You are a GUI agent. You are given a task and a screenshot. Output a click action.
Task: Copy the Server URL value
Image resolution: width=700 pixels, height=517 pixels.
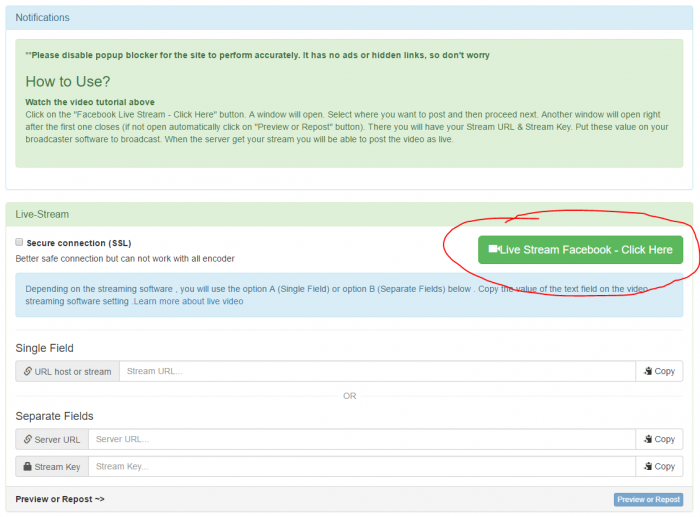pyautogui.click(x=659, y=439)
